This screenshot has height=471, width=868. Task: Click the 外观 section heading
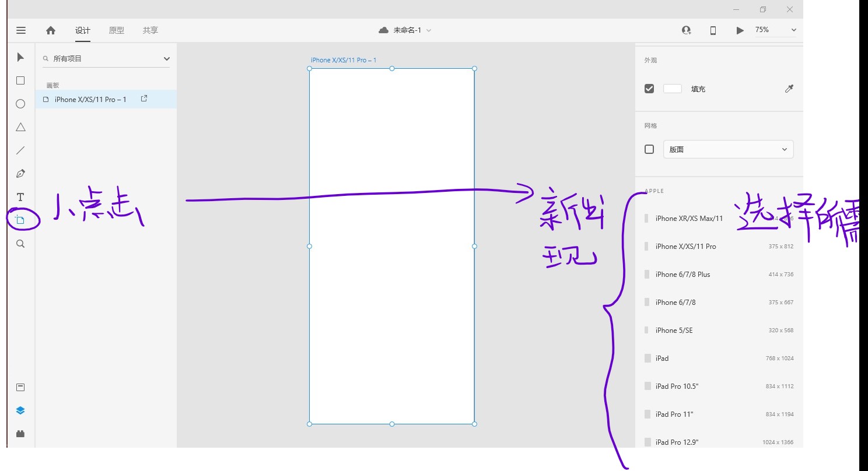pos(650,60)
